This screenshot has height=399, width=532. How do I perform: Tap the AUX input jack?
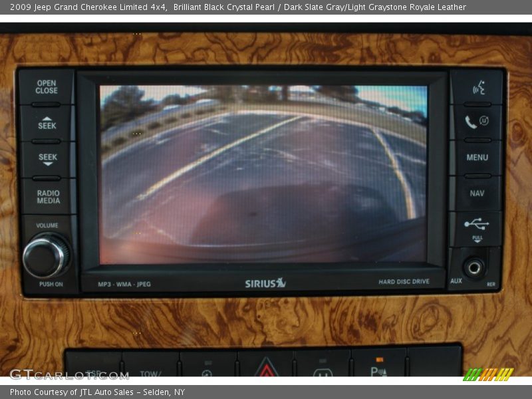click(x=474, y=268)
